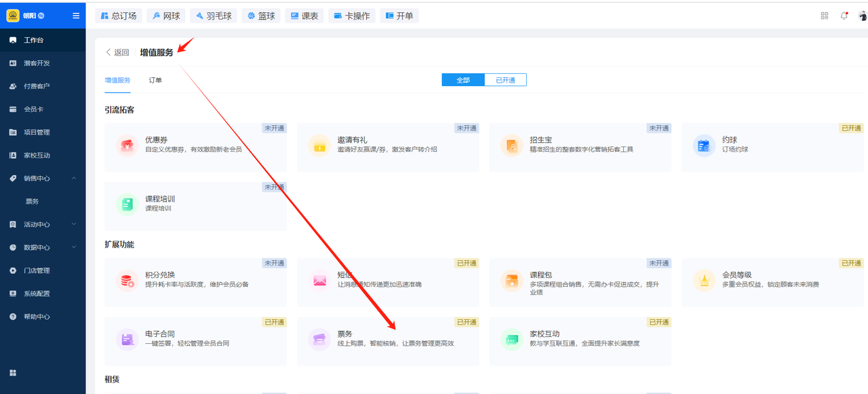Viewport: 868px width, 394px height.
Task: Collapse sidebar with the hamburger menu icon
Action: click(x=76, y=16)
